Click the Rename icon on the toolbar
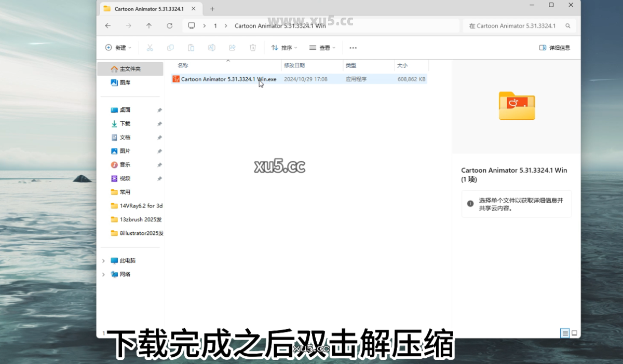The image size is (623, 364). tap(211, 47)
